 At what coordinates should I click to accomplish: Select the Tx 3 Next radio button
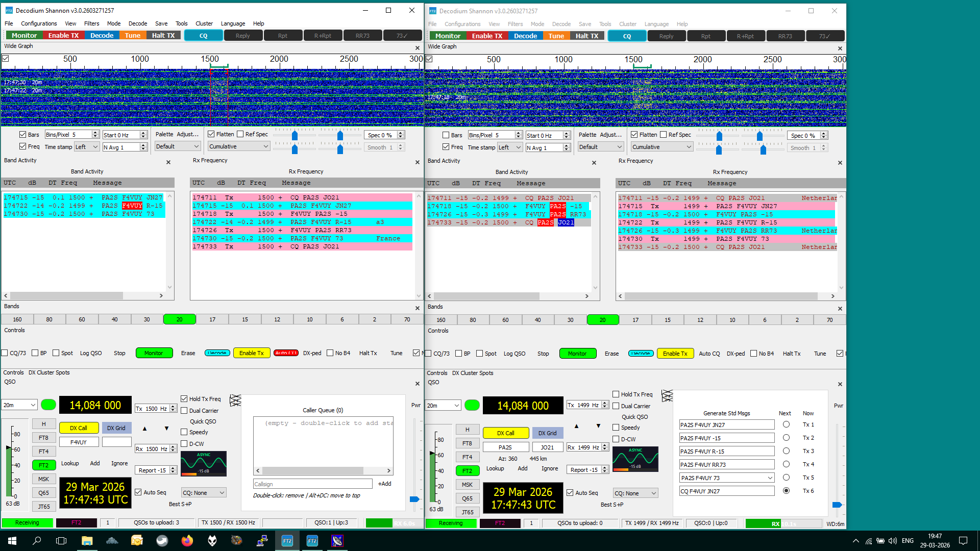[786, 451]
